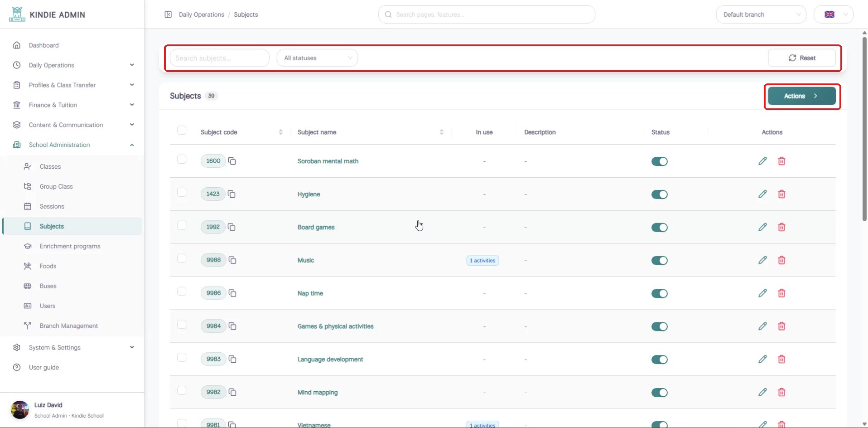Image resolution: width=868 pixels, height=428 pixels.
Task: Click the Kindie Admin owl logo
Action: click(x=17, y=14)
